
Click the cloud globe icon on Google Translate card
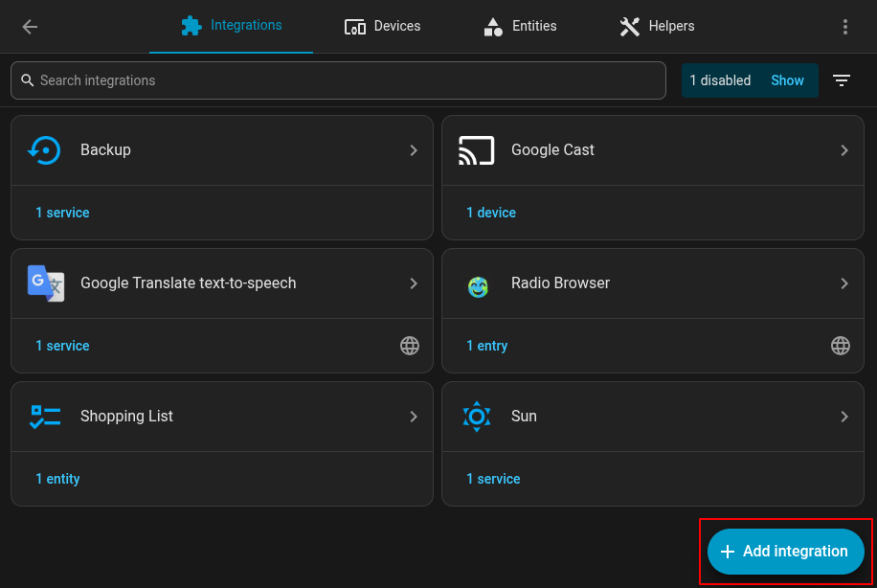(x=410, y=345)
